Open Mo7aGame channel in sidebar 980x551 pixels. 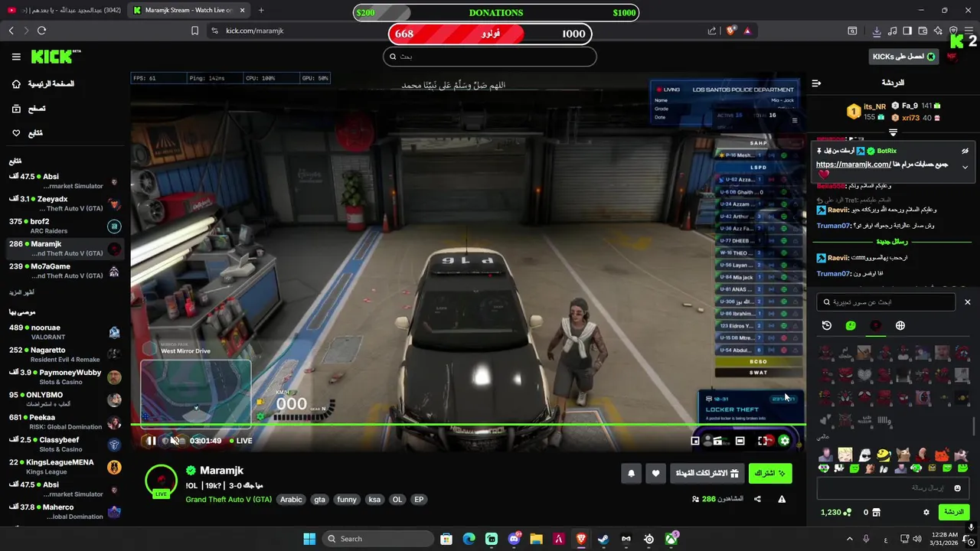pyautogui.click(x=65, y=271)
